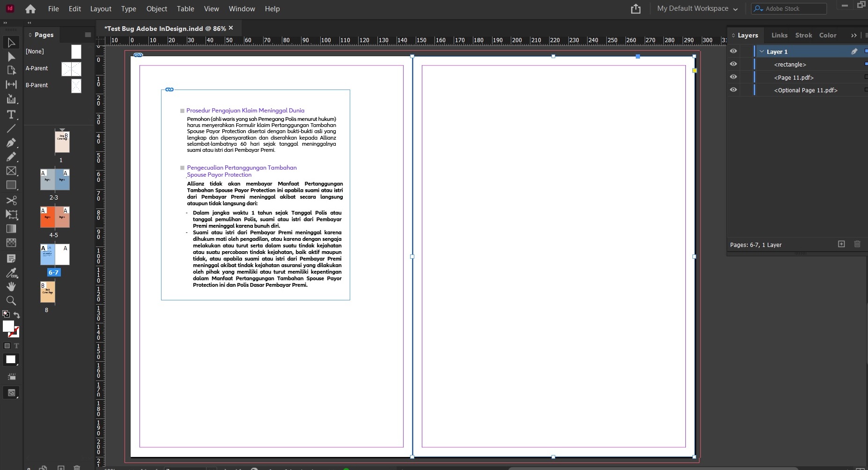Select the Gradient Swatch tool

pyautogui.click(x=11, y=229)
